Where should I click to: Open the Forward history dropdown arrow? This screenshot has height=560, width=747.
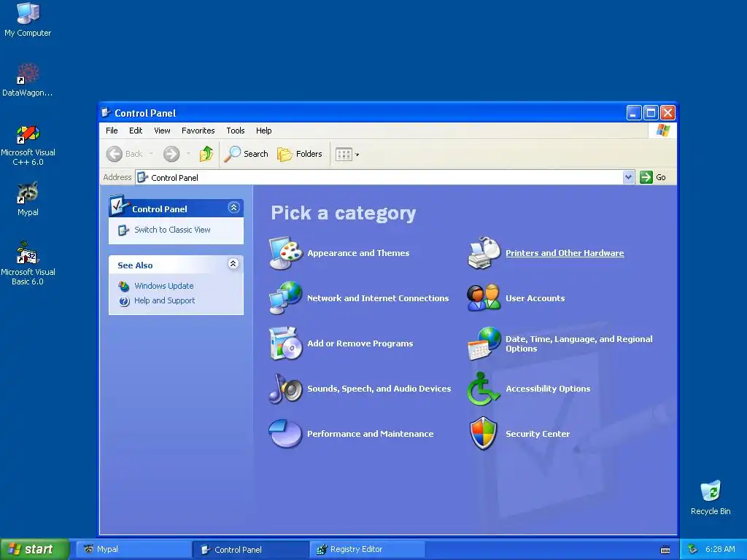pyautogui.click(x=188, y=154)
